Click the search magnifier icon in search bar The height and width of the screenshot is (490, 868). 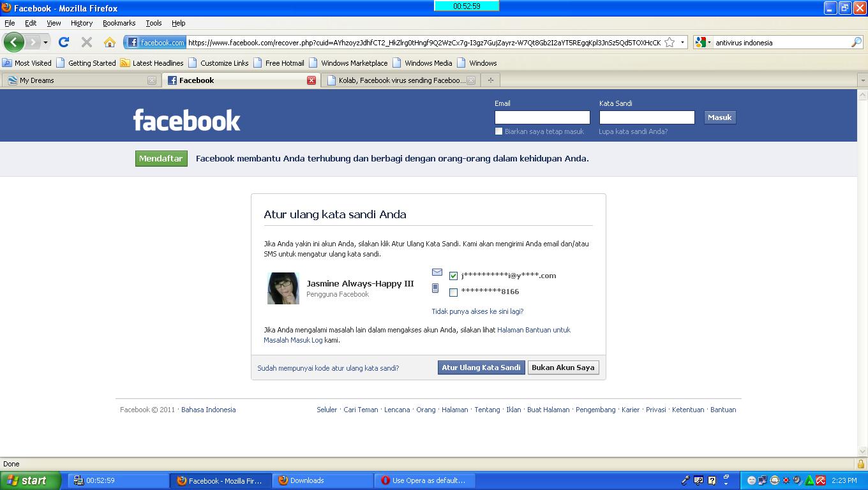857,42
